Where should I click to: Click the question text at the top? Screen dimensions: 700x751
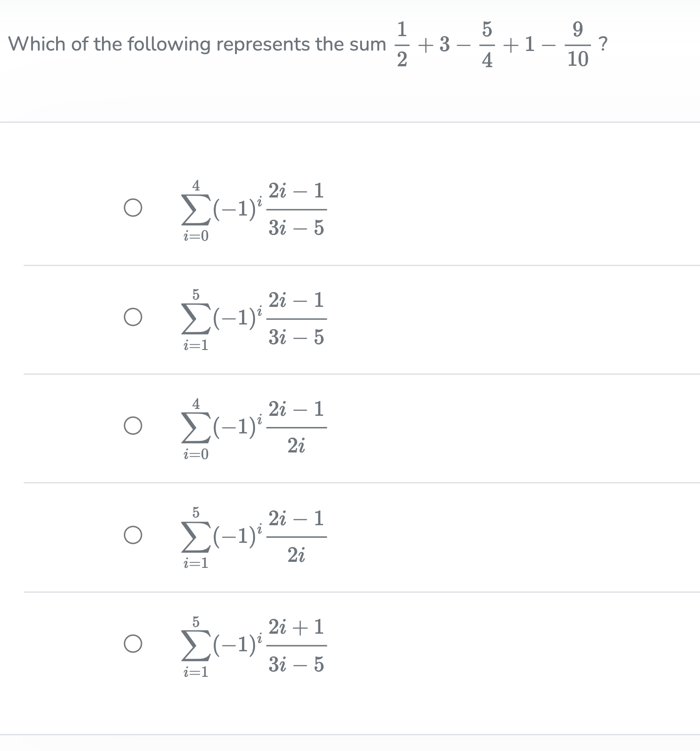tap(195, 44)
